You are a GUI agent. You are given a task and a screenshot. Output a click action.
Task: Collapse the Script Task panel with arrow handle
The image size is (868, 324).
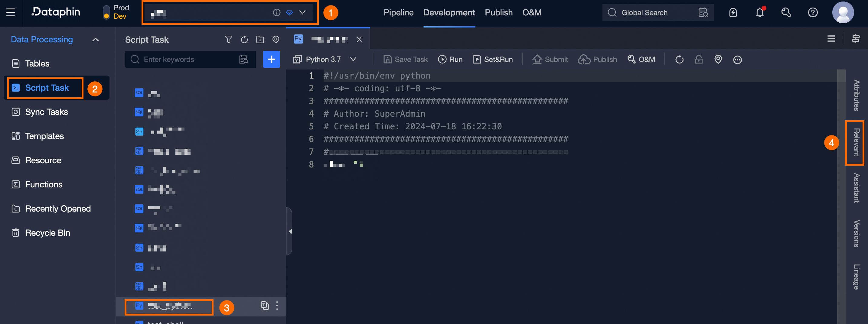point(290,232)
